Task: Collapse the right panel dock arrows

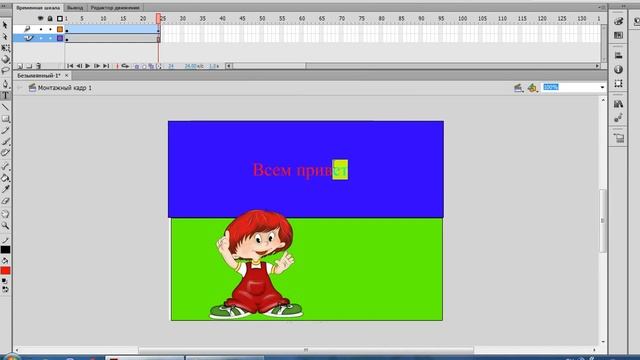Action: tap(624, 6)
